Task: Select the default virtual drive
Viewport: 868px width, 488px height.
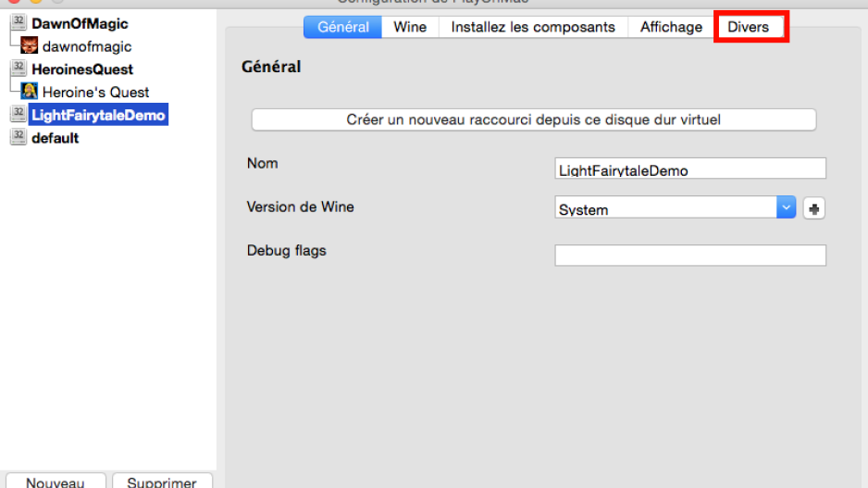Action: [55, 138]
